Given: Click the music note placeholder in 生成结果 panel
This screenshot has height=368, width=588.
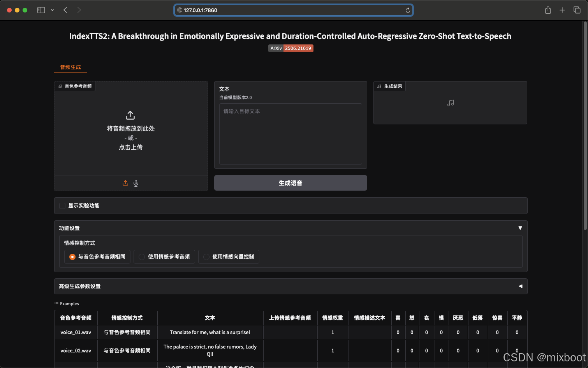Looking at the screenshot, I should 451,103.
